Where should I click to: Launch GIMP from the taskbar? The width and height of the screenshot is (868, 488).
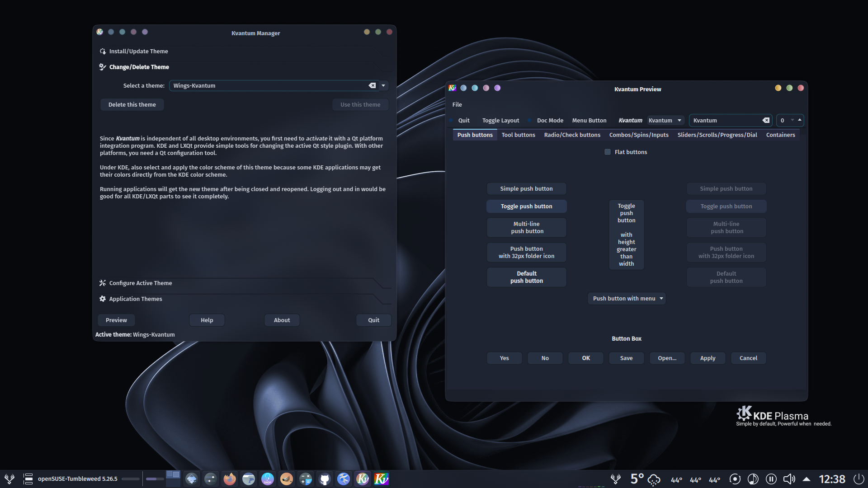point(287,479)
